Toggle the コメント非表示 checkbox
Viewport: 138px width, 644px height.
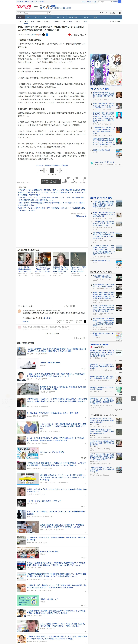point(75,338)
